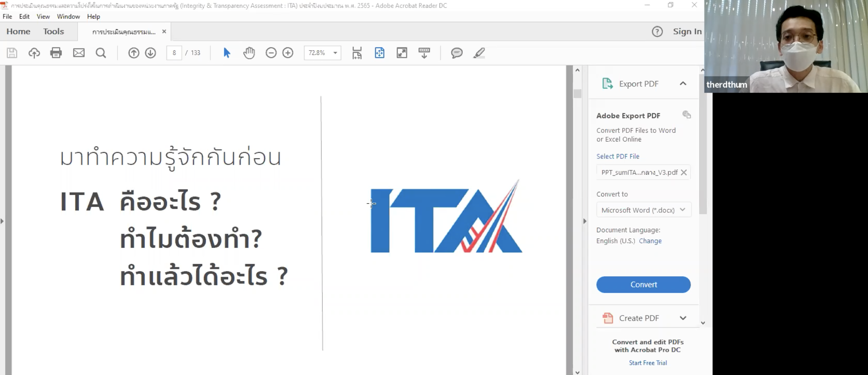Enter full screen mode icon
This screenshot has height=375, width=868.
[402, 53]
